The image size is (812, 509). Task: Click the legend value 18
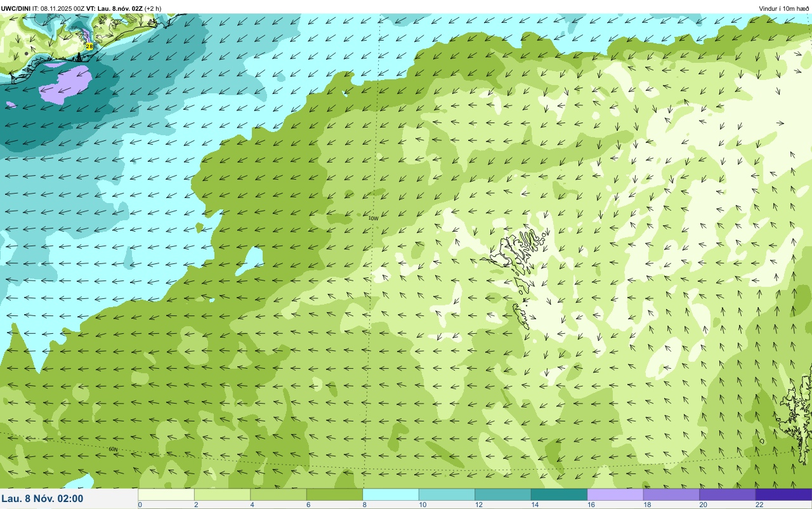point(646,505)
